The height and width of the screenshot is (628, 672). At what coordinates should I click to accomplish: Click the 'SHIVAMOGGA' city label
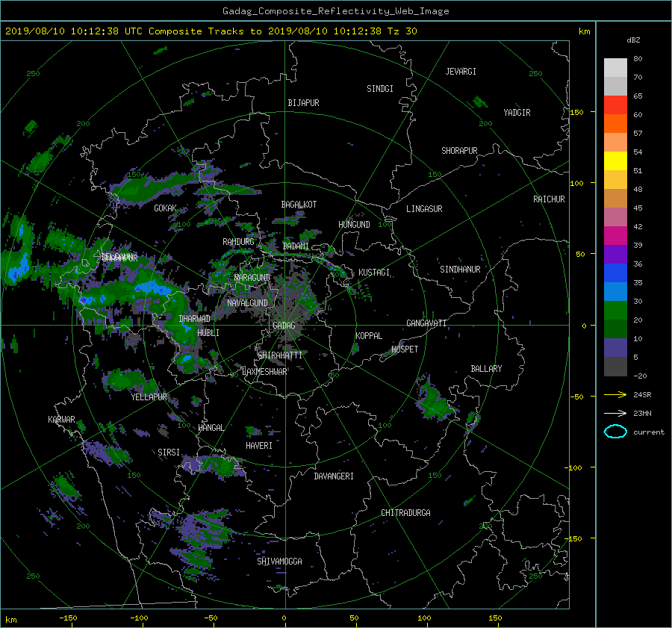click(x=279, y=562)
